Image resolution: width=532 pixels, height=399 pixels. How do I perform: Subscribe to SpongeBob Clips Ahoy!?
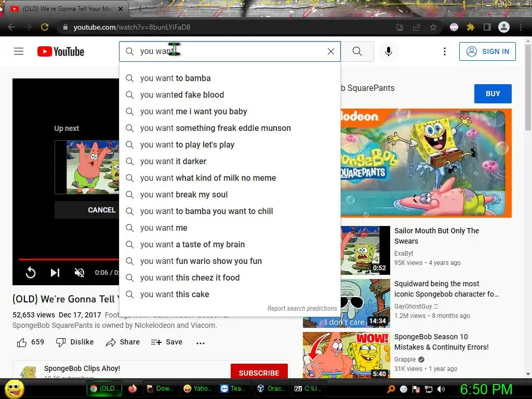[x=259, y=372]
